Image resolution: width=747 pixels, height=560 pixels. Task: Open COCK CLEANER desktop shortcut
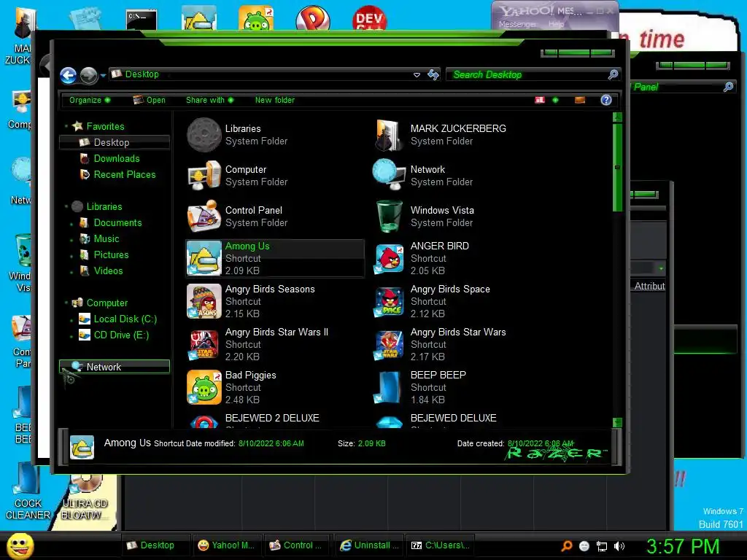pyautogui.click(x=27, y=491)
